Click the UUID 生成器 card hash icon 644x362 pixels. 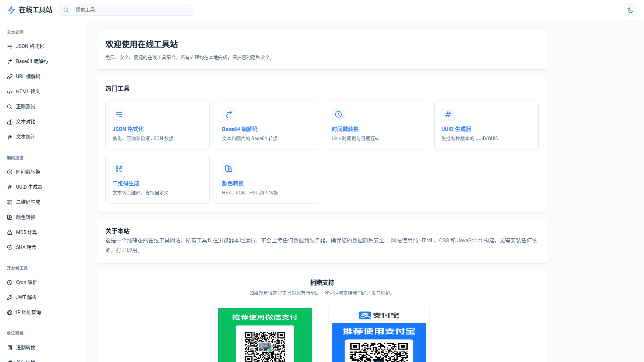[448, 114]
